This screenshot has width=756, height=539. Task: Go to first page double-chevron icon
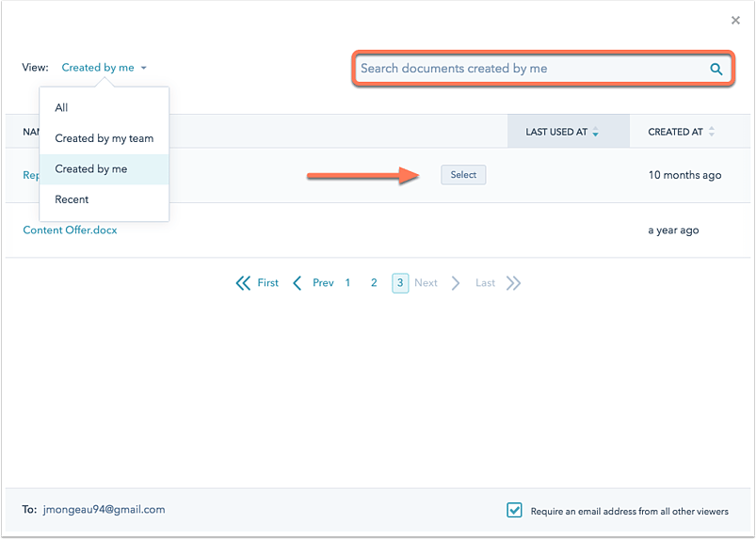(243, 283)
